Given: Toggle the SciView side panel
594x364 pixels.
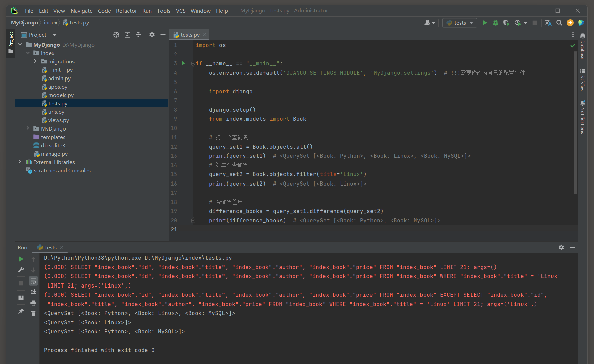Looking at the screenshot, I should tap(583, 80).
